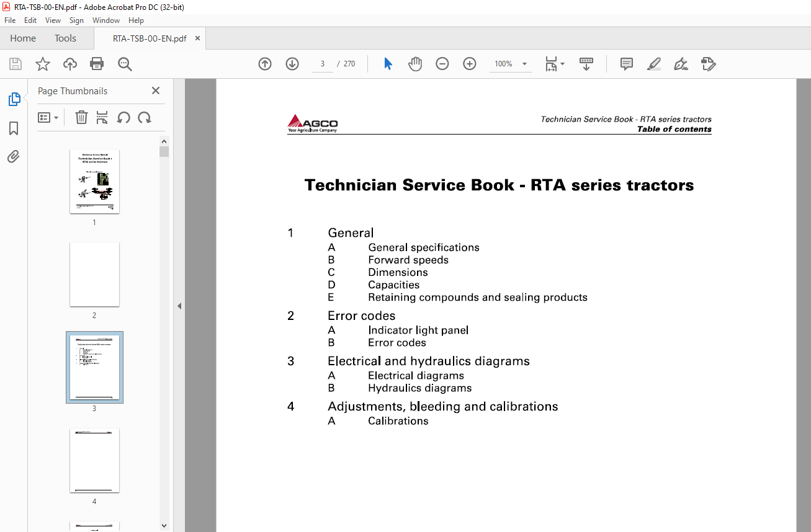Click 'Forward speeds' entry
The height and width of the screenshot is (532, 811).
408,260
